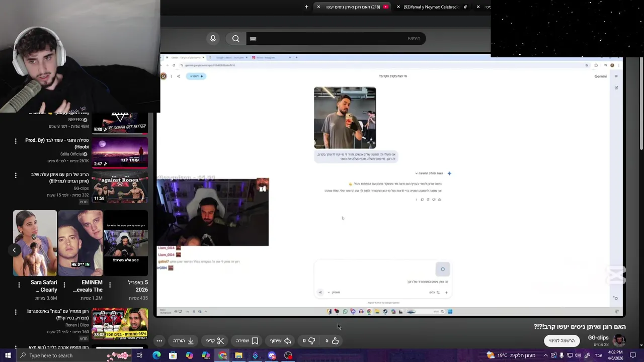
Task: Click the 'Stilla Official' channel name
Action: click(x=71, y=154)
